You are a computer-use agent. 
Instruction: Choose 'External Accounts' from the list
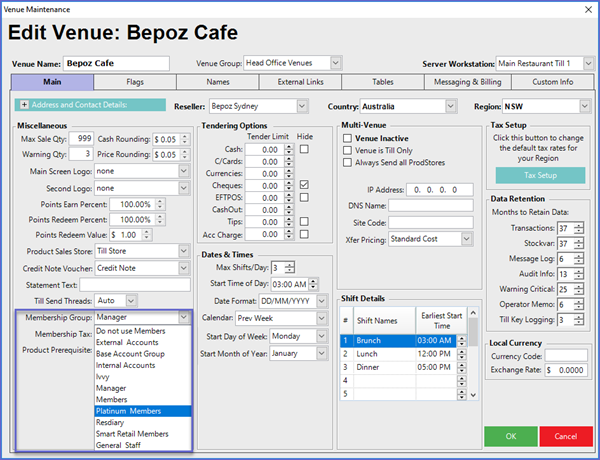[143, 343]
